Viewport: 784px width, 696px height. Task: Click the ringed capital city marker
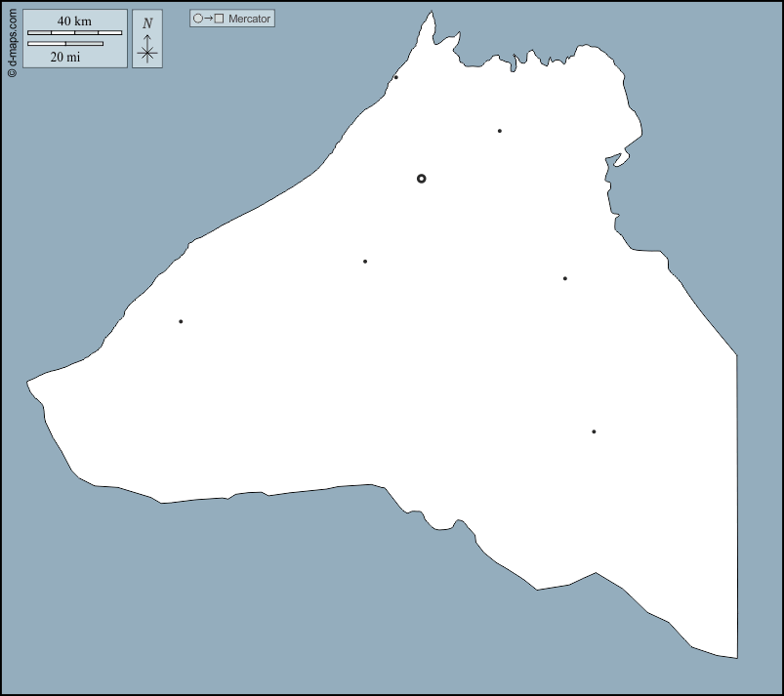(421, 179)
